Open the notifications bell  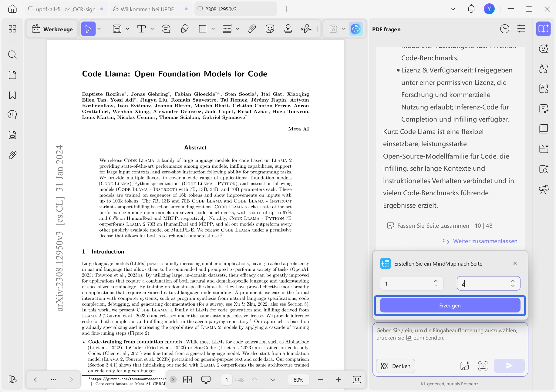click(471, 9)
